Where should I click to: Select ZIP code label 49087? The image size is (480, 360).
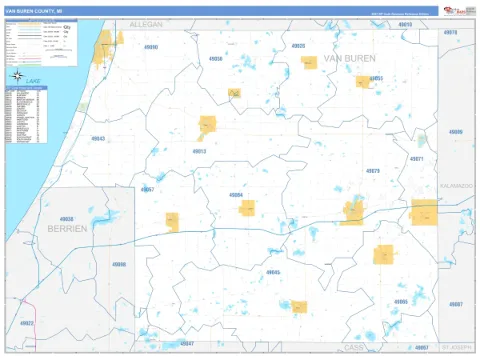(x=456, y=304)
